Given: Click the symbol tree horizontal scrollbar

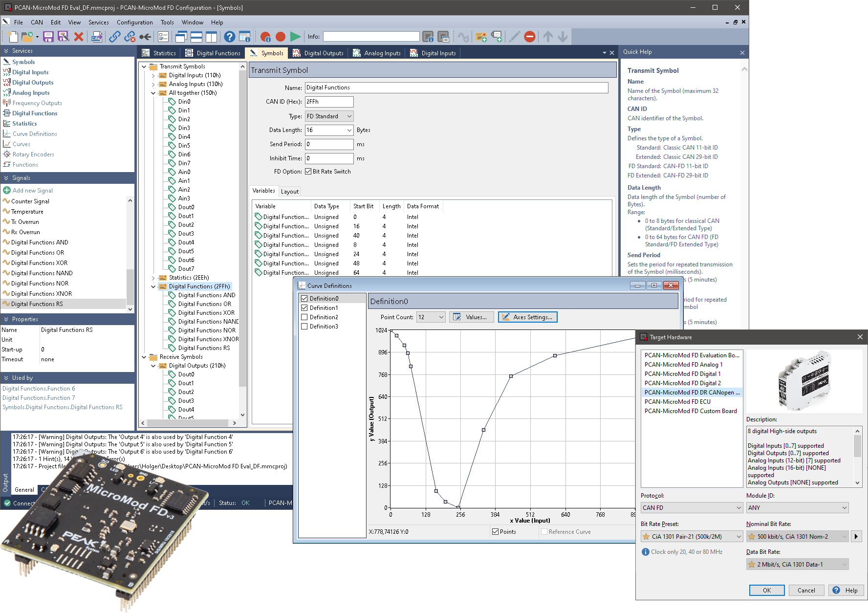Looking at the screenshot, I should [x=189, y=423].
